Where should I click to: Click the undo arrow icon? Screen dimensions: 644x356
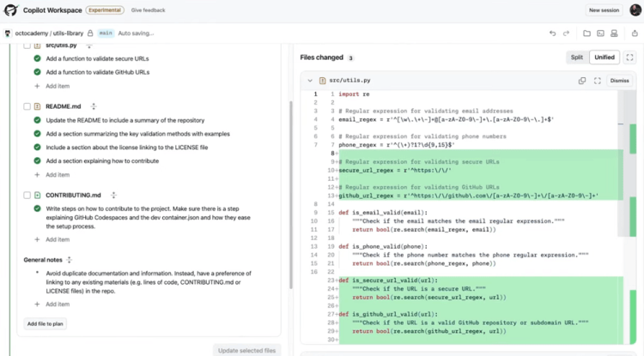(552, 33)
